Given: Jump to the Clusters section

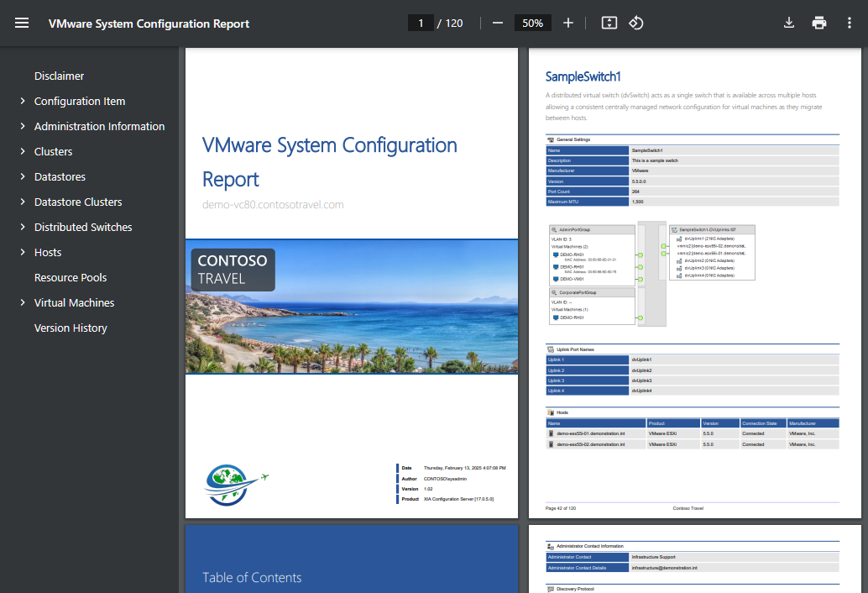Looking at the screenshot, I should tap(53, 152).
